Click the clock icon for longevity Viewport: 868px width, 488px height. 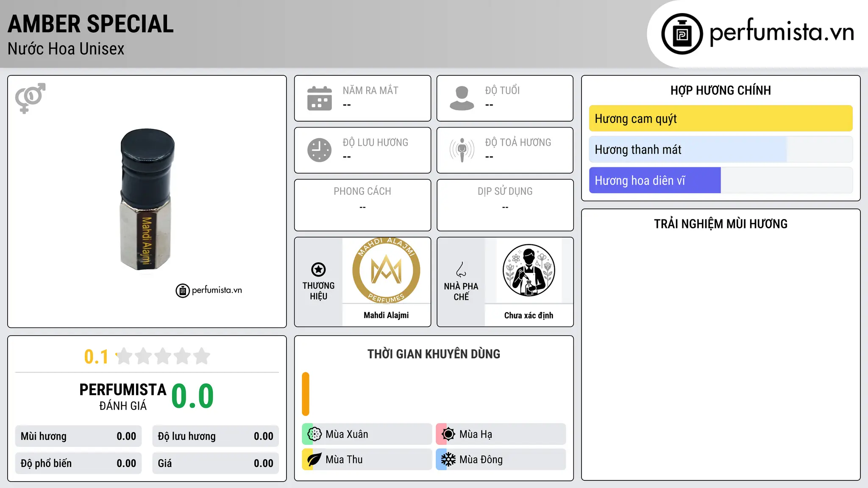pyautogui.click(x=320, y=150)
